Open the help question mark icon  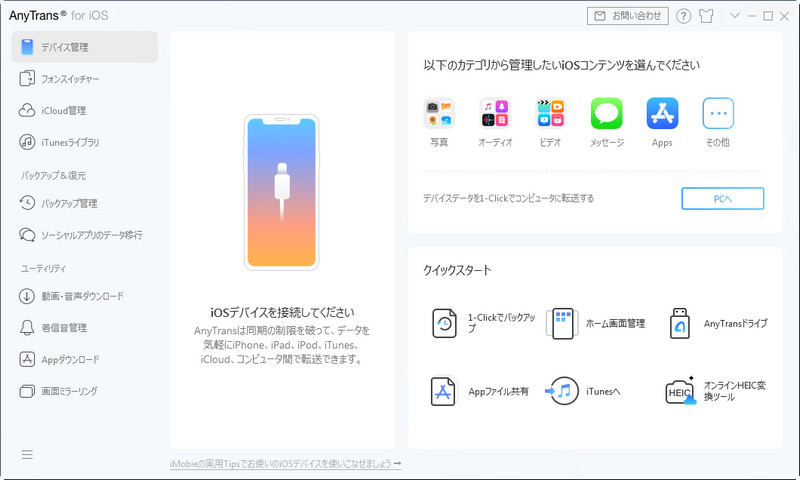coord(683,16)
